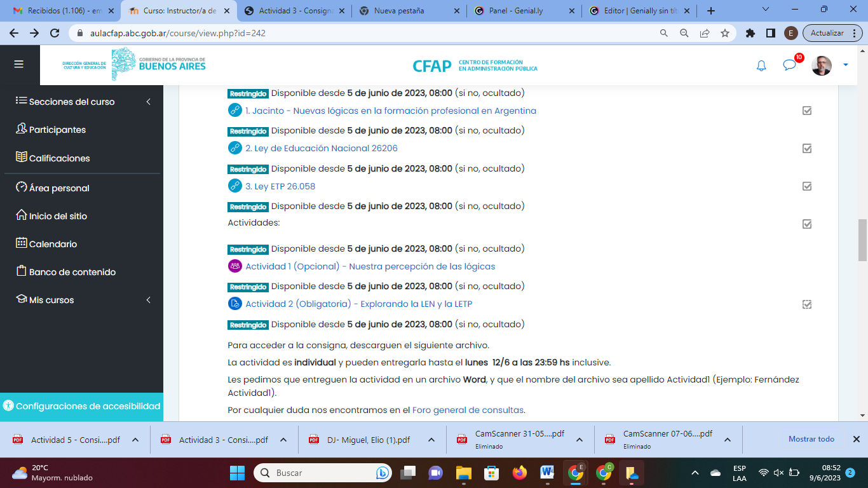Switch to the Actividad 3 Consigna tab

click(295, 11)
